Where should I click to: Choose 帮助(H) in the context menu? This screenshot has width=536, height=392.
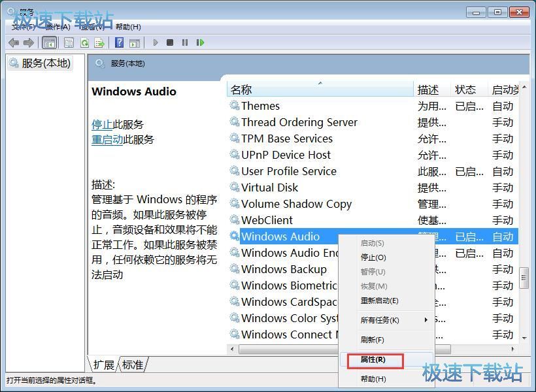(x=373, y=379)
